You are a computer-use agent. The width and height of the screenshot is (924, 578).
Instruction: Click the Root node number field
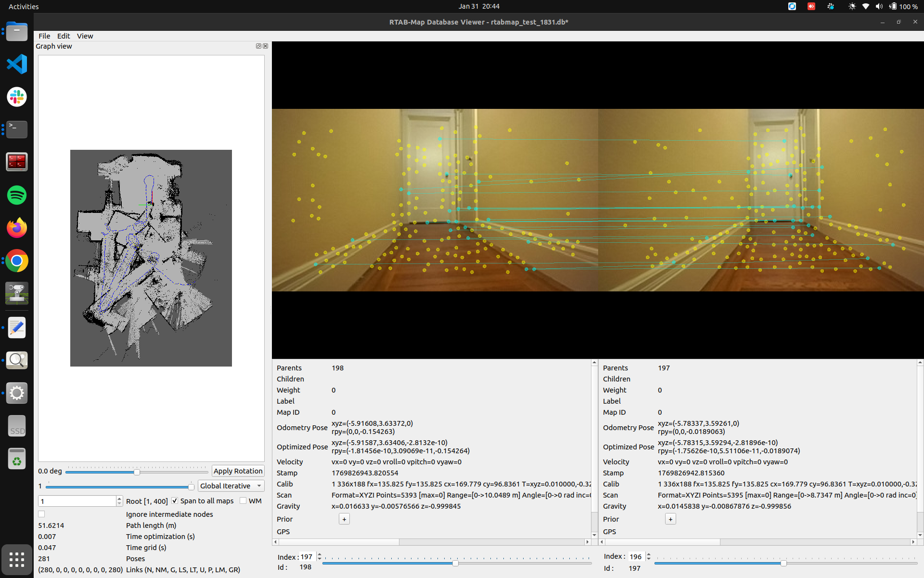pyautogui.click(x=77, y=501)
